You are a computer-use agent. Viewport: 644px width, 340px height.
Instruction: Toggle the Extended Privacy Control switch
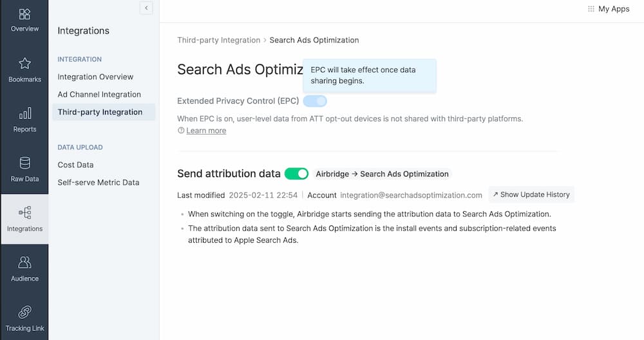pyautogui.click(x=315, y=101)
